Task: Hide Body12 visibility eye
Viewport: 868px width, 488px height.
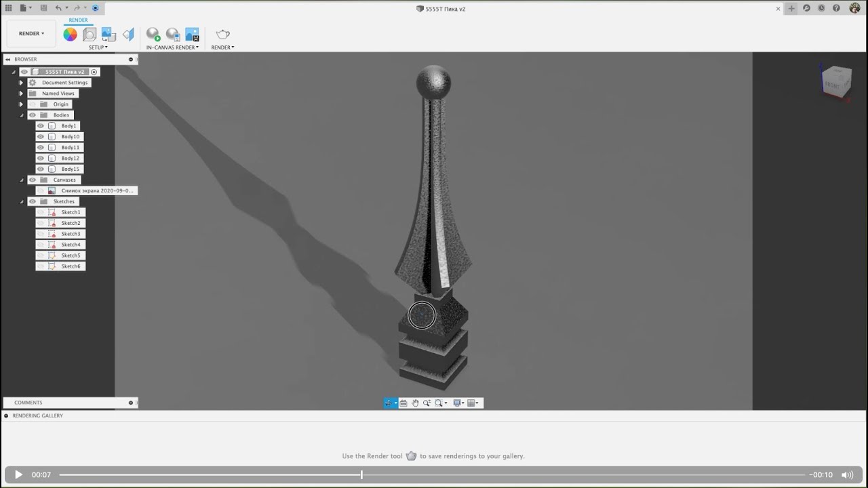Action: click(41, 159)
